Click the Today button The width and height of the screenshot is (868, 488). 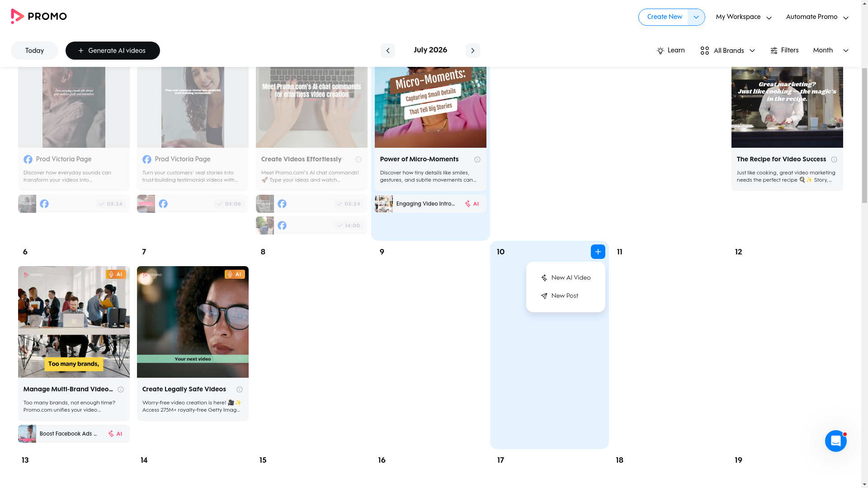pos(34,51)
